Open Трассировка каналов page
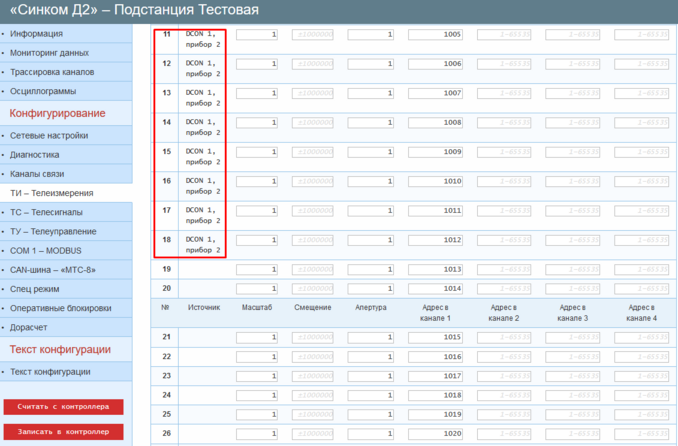The height and width of the screenshot is (446, 678). point(52,72)
